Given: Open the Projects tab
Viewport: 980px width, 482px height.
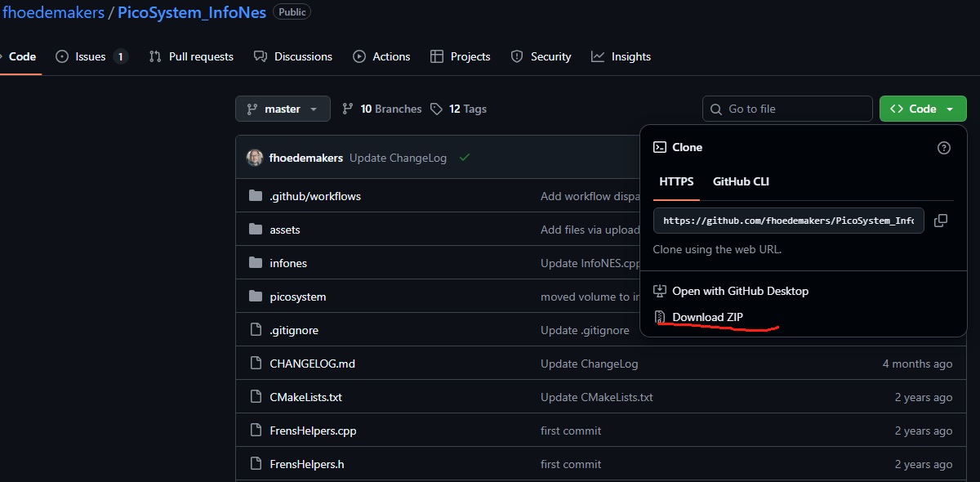Looking at the screenshot, I should pyautogui.click(x=460, y=56).
